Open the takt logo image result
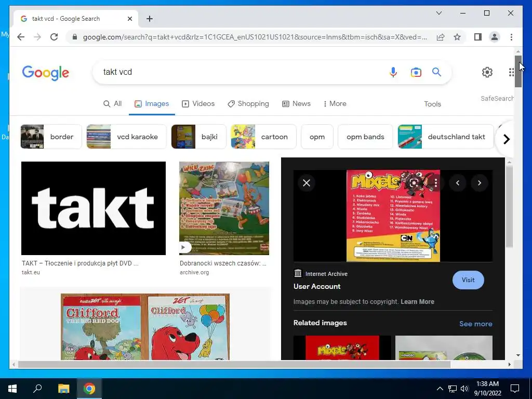 pyautogui.click(x=94, y=208)
